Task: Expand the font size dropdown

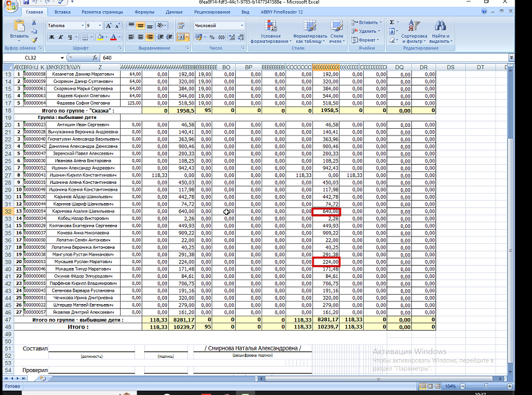Action: [x=100, y=26]
